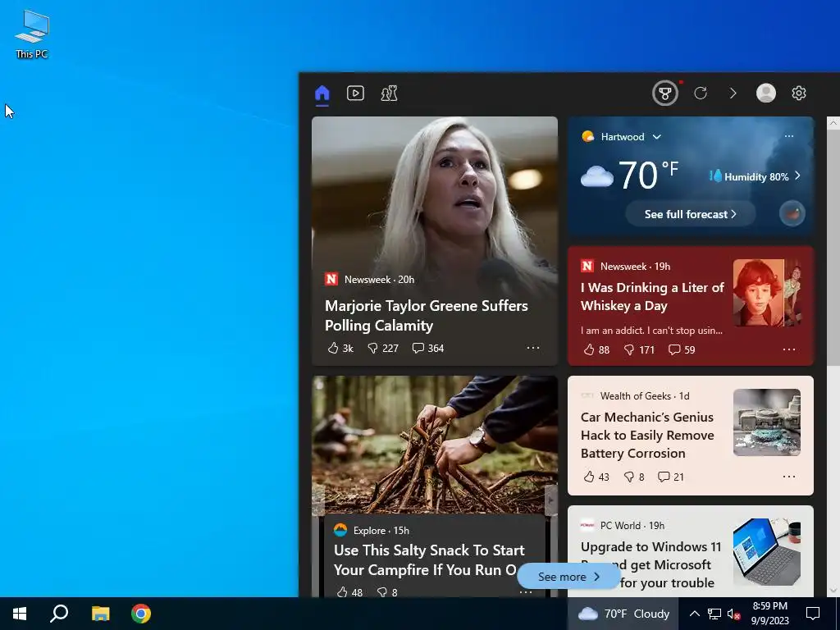Viewport: 840px width, 630px height.
Task: Click the Surface laptop thumbnail image
Action: (x=767, y=552)
